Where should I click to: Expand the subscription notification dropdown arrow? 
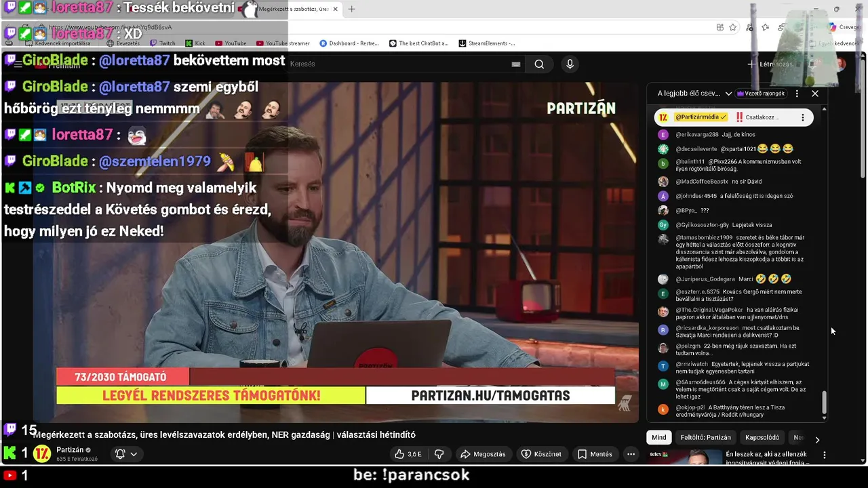pyautogui.click(x=134, y=454)
